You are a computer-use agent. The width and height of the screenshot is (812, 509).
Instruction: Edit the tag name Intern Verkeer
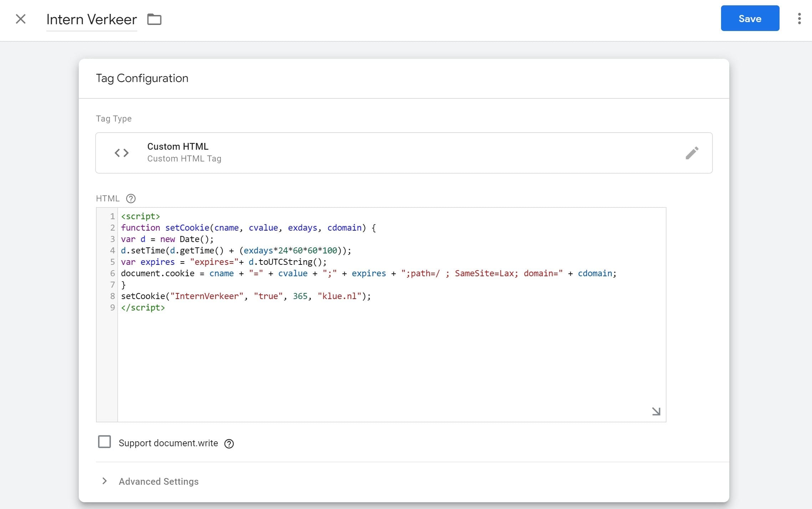coord(92,19)
